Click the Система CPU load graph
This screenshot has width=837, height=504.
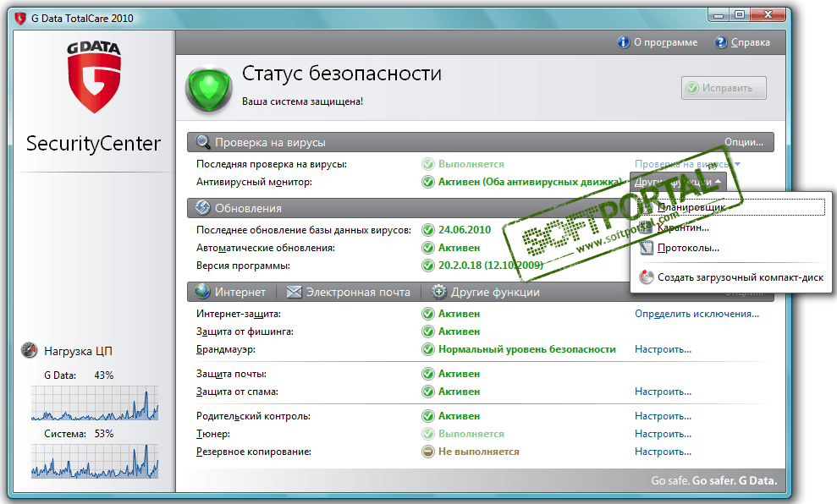pyautogui.click(x=95, y=462)
